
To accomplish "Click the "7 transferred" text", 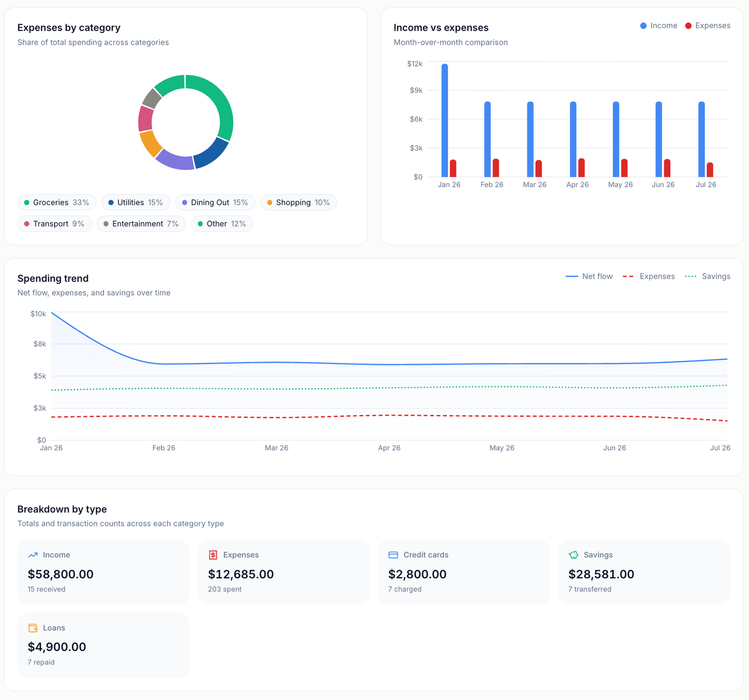I will tap(590, 589).
